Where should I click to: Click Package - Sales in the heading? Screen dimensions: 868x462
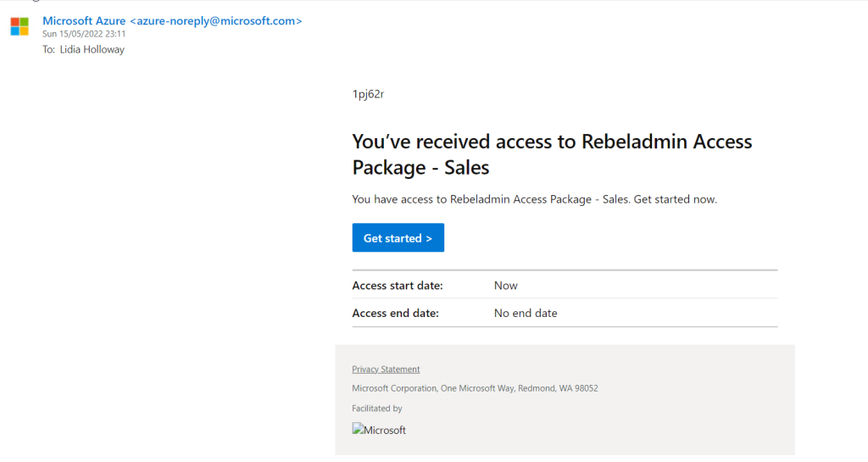420,167
